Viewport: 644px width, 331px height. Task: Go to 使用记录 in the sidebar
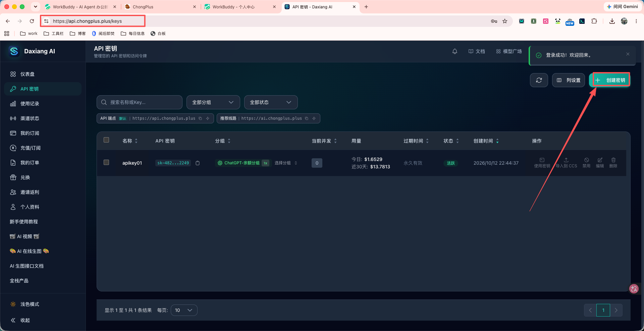[x=43, y=104]
